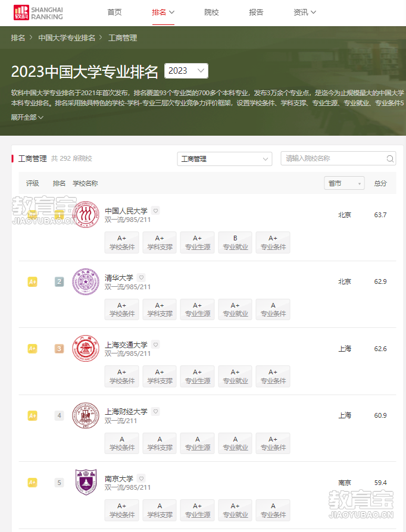Click 上海财经大学 A+ rating badge

coord(32,415)
